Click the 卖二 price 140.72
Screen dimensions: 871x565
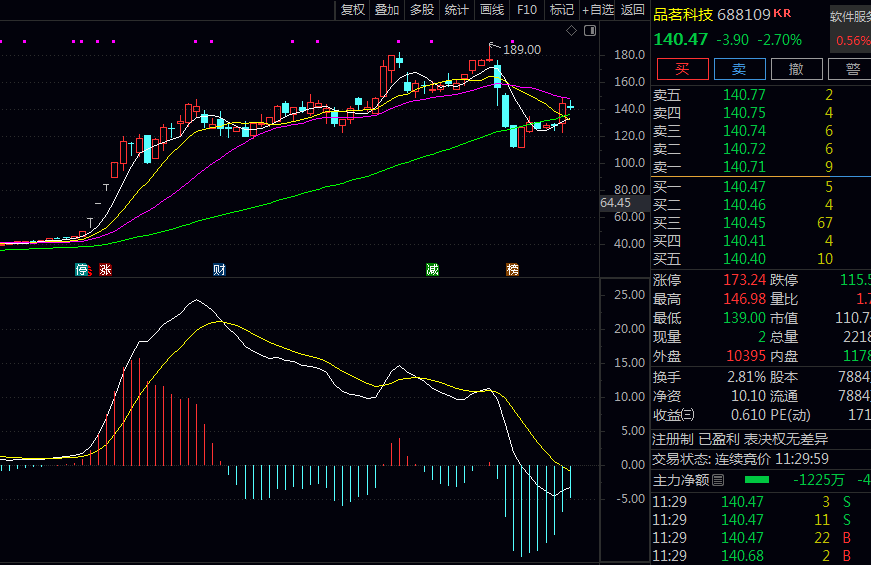pyautogui.click(x=744, y=149)
